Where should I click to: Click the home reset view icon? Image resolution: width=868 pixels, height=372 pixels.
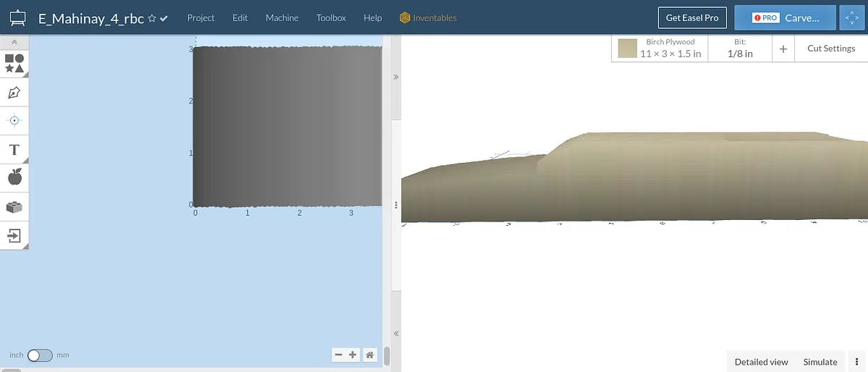click(x=370, y=355)
